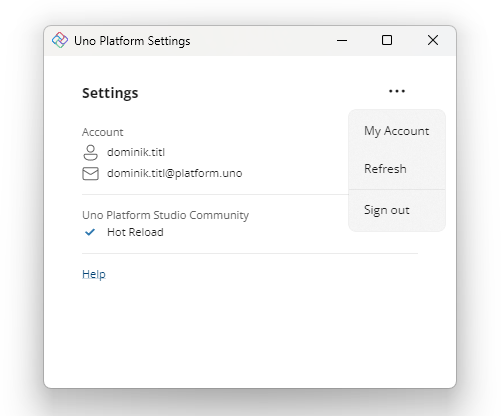Open the three-dot more options menu
Viewport: 501px width, 416px height.
point(397,91)
